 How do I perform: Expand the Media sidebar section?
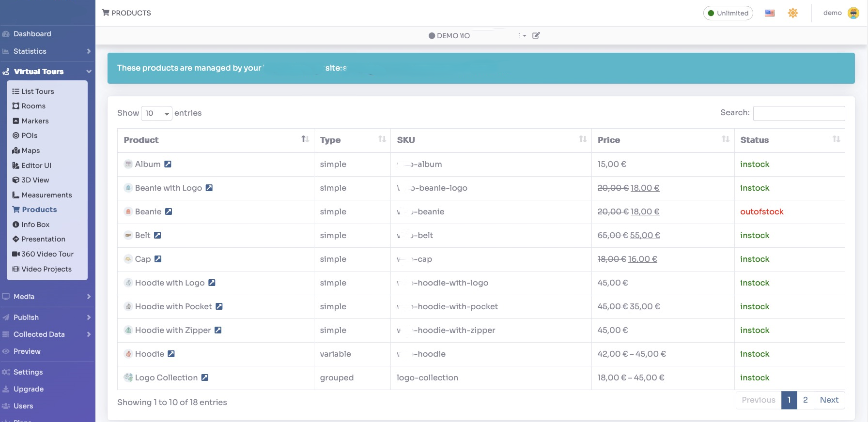[x=47, y=297]
